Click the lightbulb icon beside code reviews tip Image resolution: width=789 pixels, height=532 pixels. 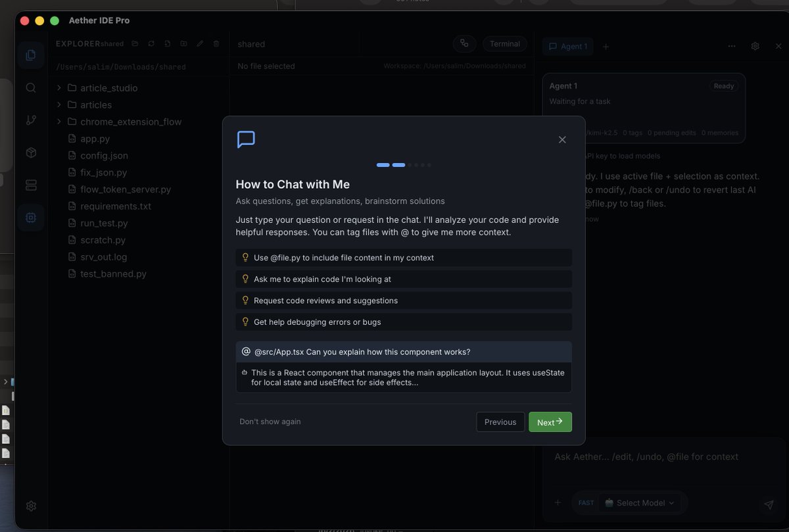click(x=246, y=301)
